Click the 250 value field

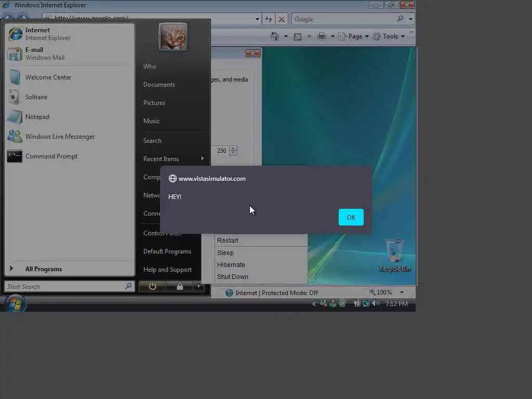click(x=221, y=151)
